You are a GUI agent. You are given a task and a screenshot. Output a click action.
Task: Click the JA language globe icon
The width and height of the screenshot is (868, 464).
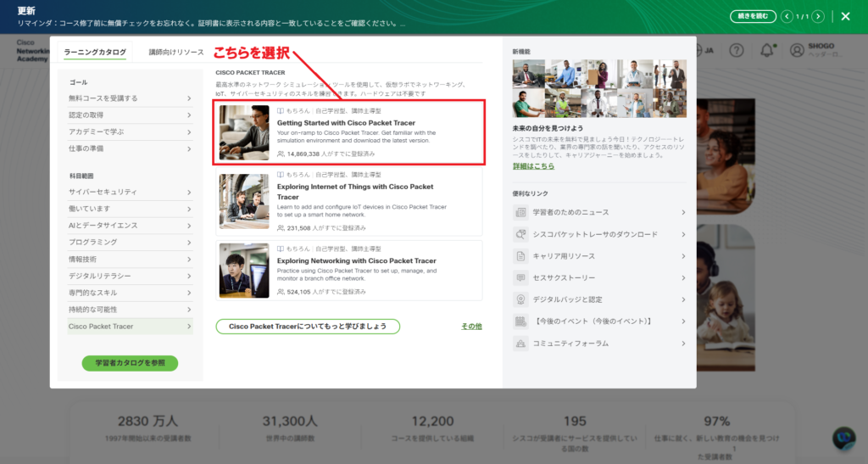click(698, 50)
